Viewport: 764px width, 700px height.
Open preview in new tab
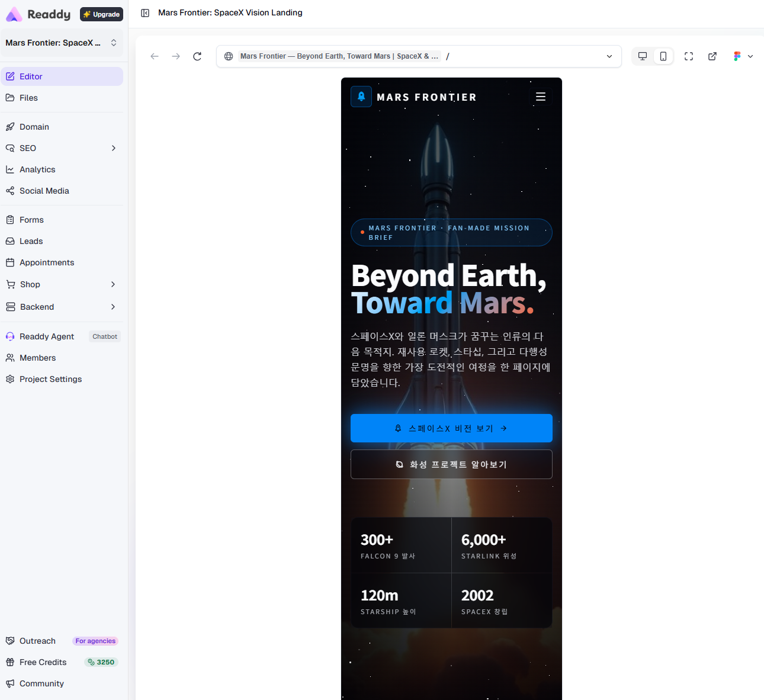(712, 56)
